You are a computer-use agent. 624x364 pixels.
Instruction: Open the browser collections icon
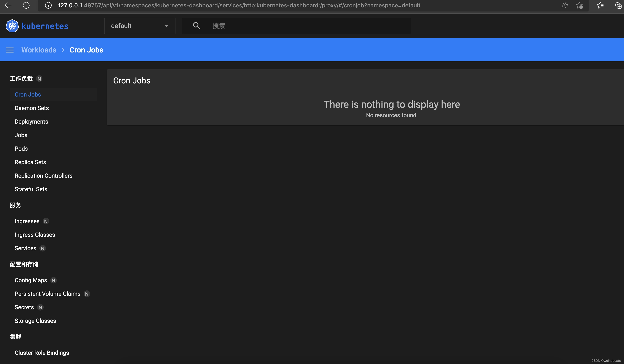(618, 5)
